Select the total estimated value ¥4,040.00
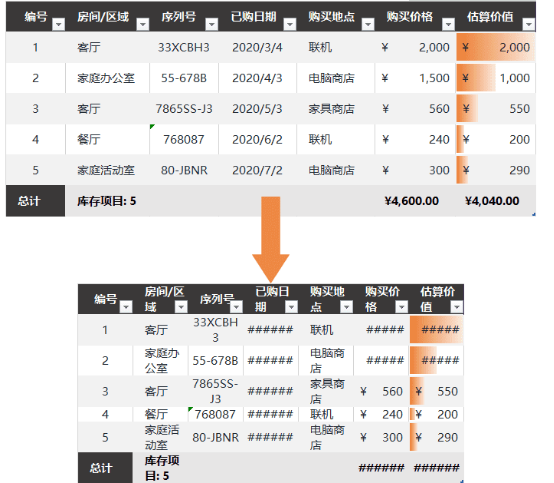 click(496, 201)
